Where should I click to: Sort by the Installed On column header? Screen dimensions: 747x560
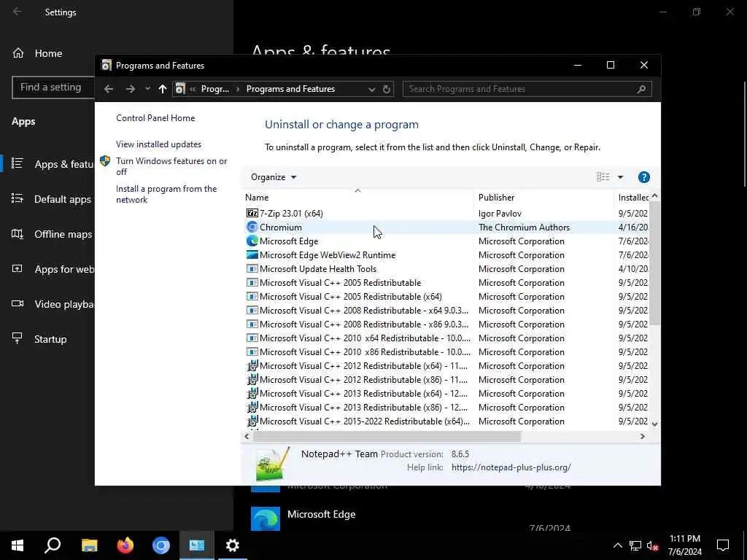[x=632, y=198]
